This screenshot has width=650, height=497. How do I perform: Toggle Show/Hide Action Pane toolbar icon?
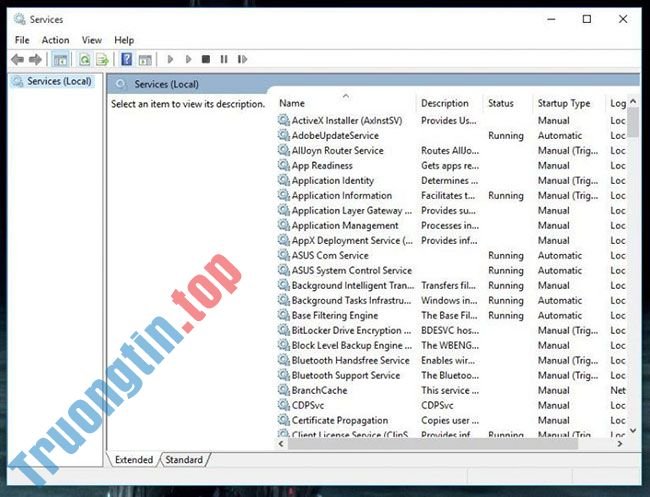click(x=145, y=60)
